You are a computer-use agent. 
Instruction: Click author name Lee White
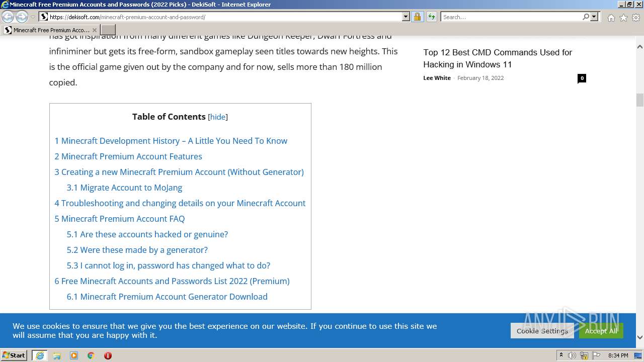[x=437, y=78]
